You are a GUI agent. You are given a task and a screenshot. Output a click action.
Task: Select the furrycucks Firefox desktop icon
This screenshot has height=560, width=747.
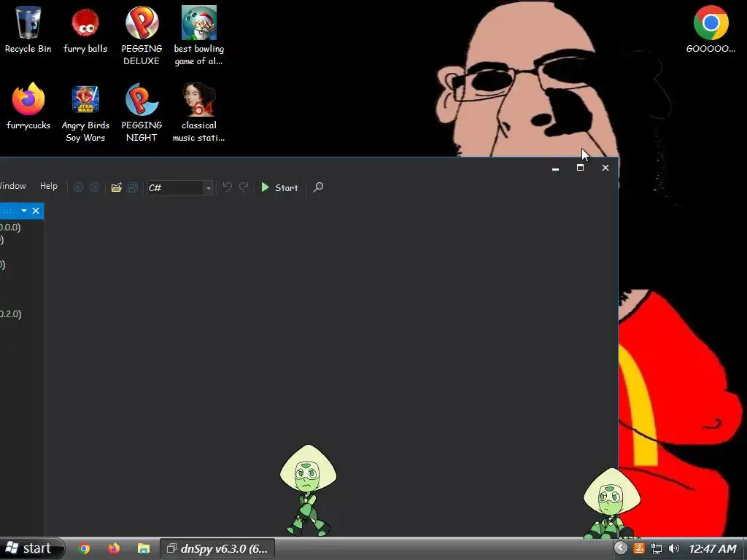[x=28, y=106]
